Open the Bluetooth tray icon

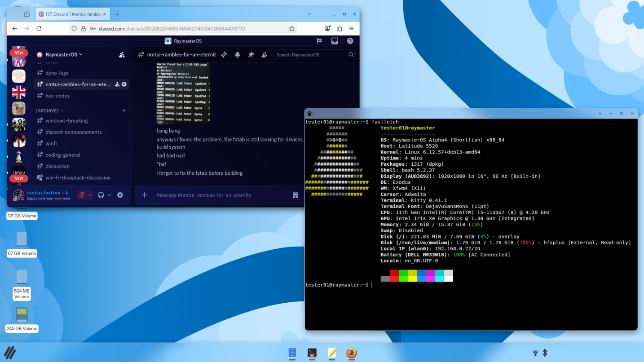click(x=545, y=353)
